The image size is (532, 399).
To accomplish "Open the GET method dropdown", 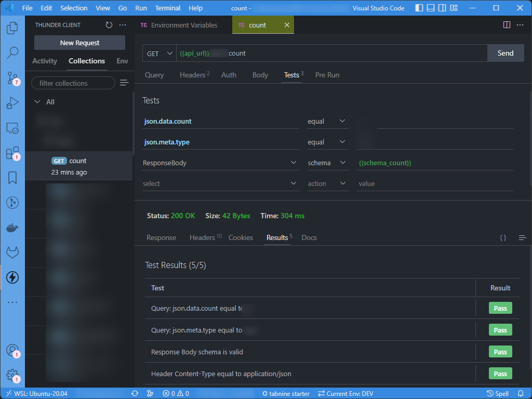I will pos(157,53).
